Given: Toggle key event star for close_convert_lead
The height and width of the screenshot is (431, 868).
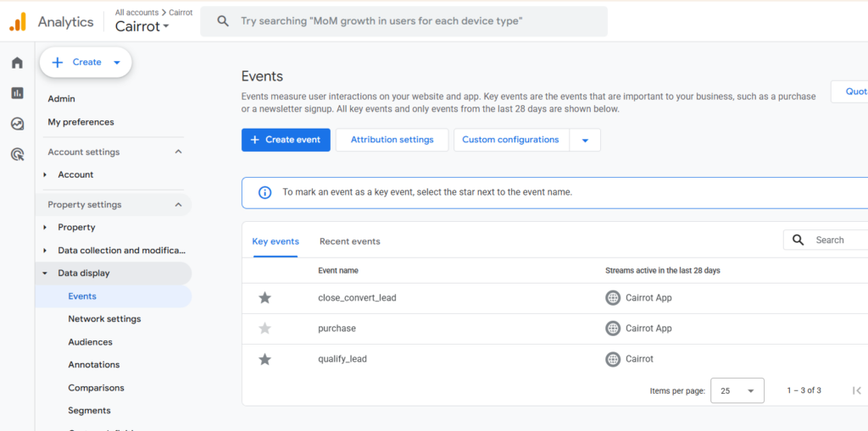Looking at the screenshot, I should pyautogui.click(x=265, y=298).
